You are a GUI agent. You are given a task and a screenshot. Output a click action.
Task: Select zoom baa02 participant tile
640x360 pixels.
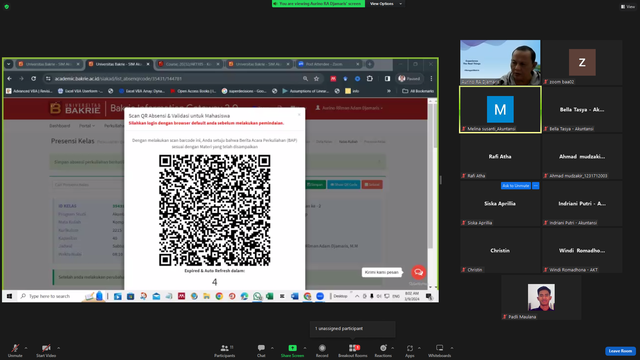pyautogui.click(x=582, y=62)
